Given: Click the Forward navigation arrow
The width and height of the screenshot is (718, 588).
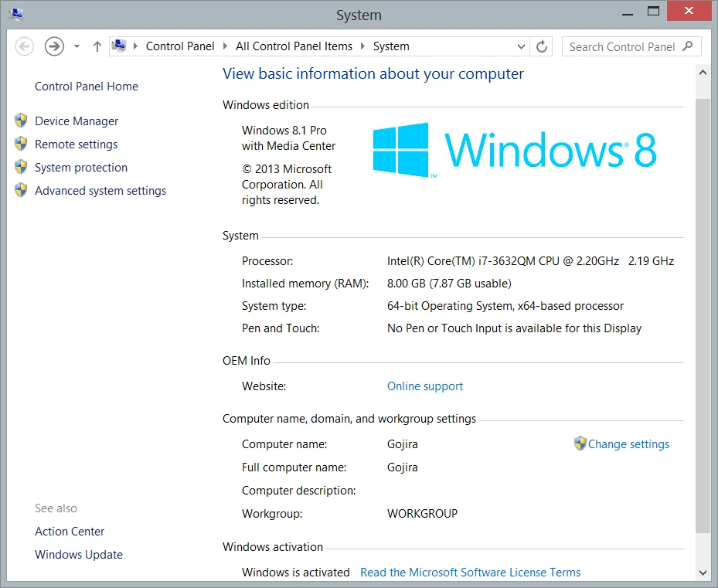Looking at the screenshot, I should tap(54, 46).
